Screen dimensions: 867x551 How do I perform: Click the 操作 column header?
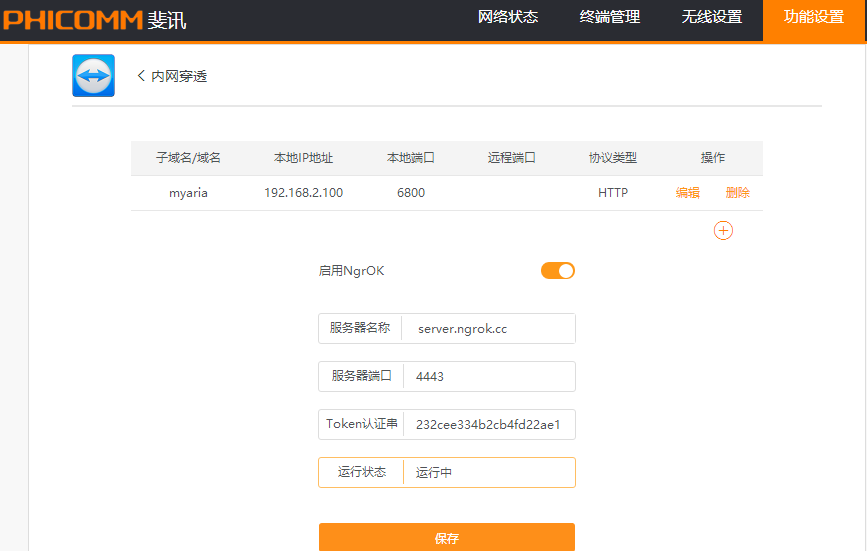[x=713, y=158]
